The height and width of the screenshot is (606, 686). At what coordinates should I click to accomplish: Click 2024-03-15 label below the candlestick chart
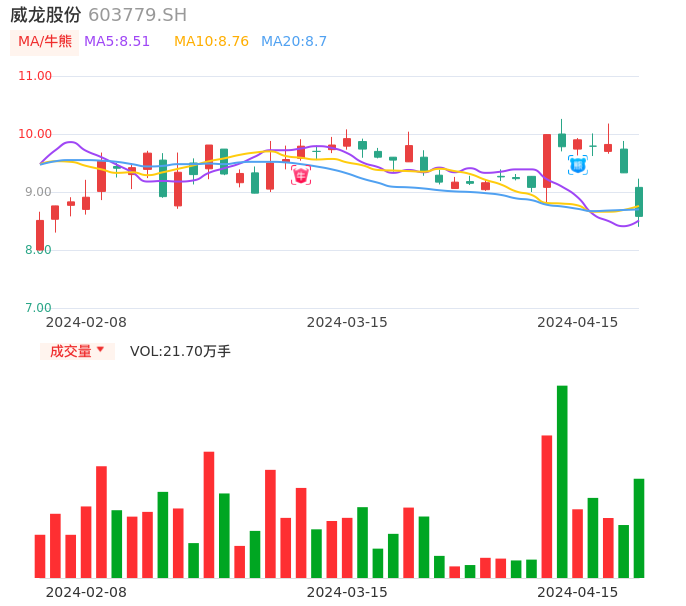coord(347,322)
